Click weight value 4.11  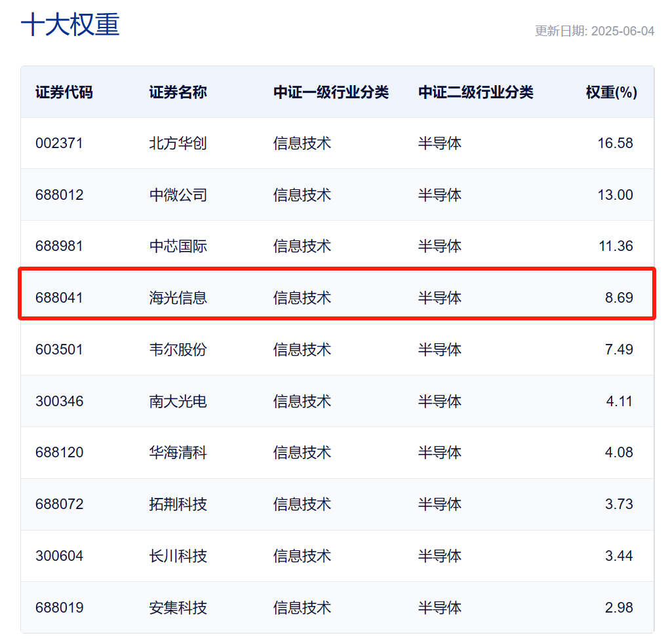point(619,402)
